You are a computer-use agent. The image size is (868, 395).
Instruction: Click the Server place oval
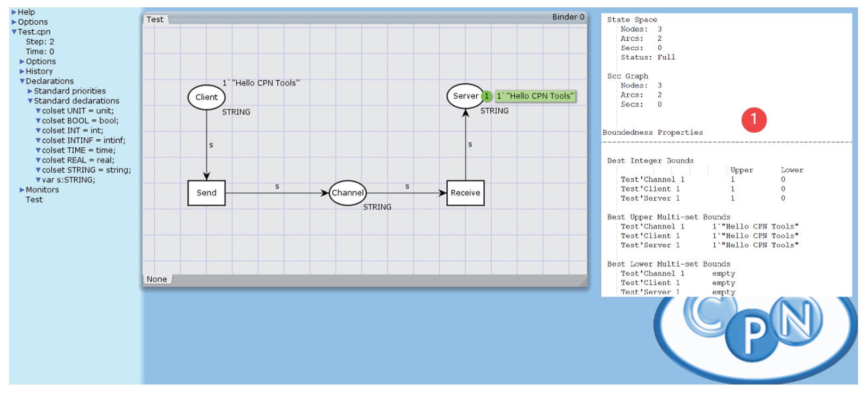(x=464, y=96)
